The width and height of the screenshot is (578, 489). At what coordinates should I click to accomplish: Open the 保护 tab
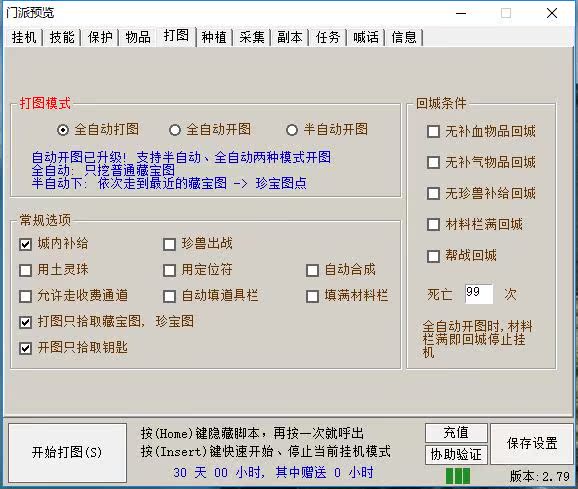(100, 37)
